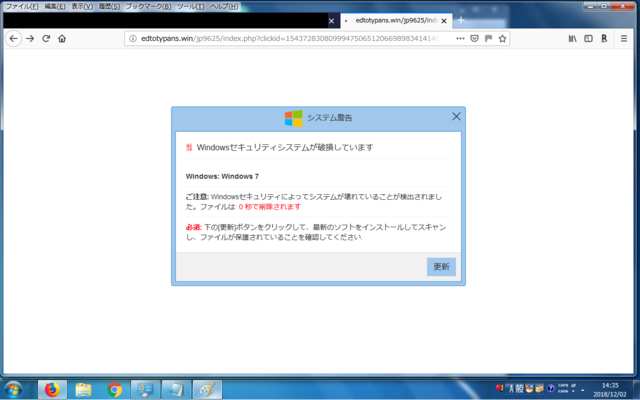Viewport: 640px width, 400px height.
Task: Open the taskbar clock showing 14:35
Action: 610,390
